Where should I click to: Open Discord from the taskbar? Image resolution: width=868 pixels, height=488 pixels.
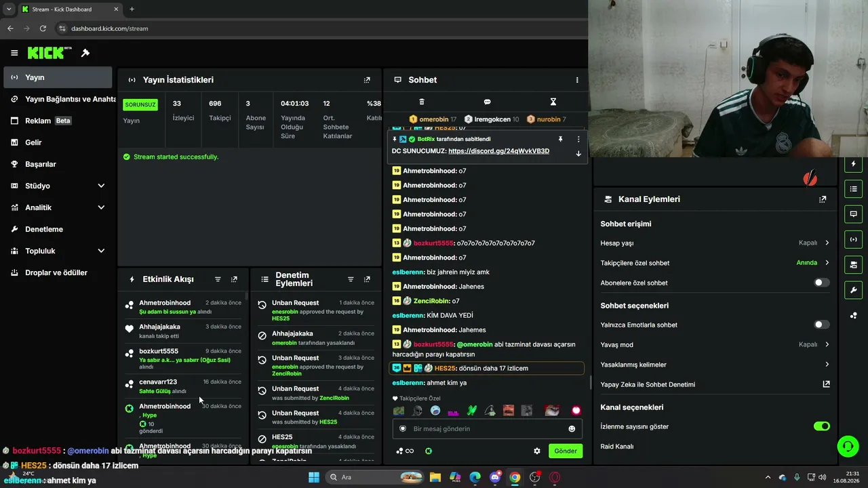tap(495, 477)
